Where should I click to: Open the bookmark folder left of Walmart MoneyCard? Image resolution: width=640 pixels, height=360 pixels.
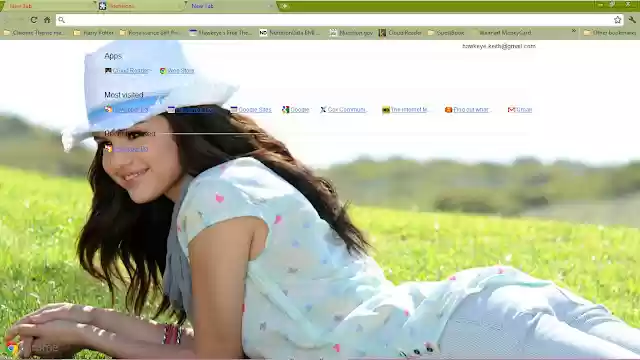pyautogui.click(x=446, y=33)
